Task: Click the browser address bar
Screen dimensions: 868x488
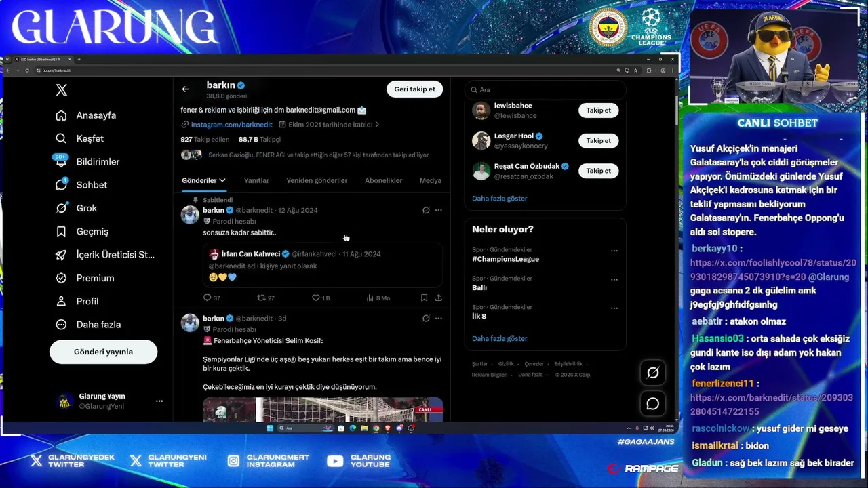Action: tap(325, 70)
